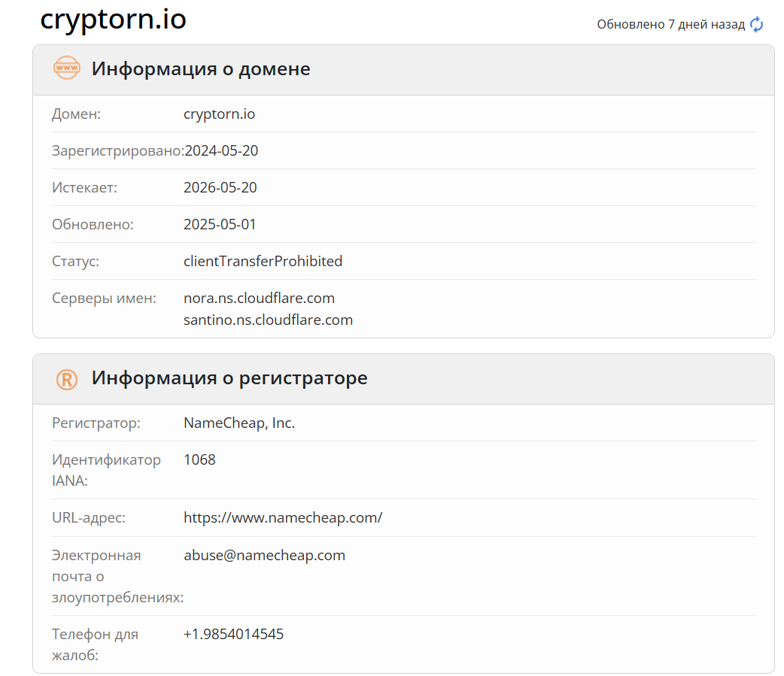Click the 'Информация о регистраторе' header
The height and width of the screenshot is (676, 784).
229,378
